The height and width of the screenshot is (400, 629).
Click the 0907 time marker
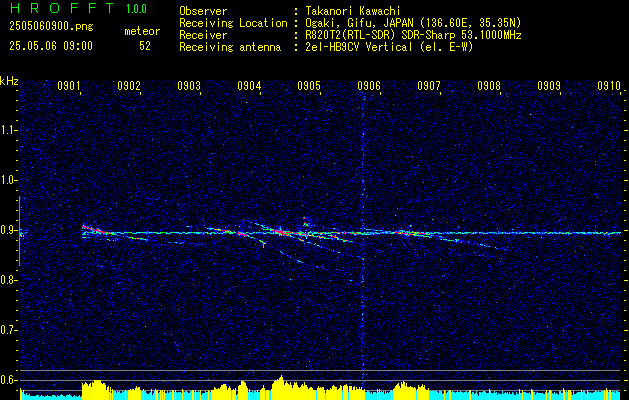pos(429,85)
